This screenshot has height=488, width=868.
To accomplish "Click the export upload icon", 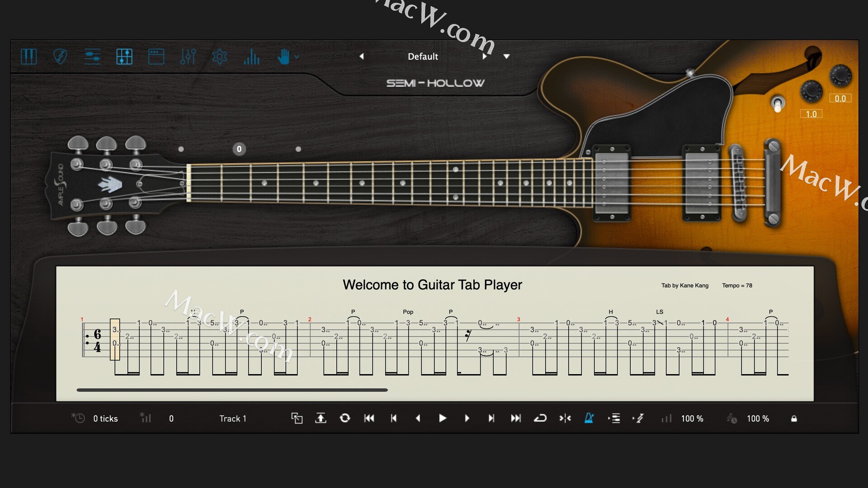I will click(321, 418).
